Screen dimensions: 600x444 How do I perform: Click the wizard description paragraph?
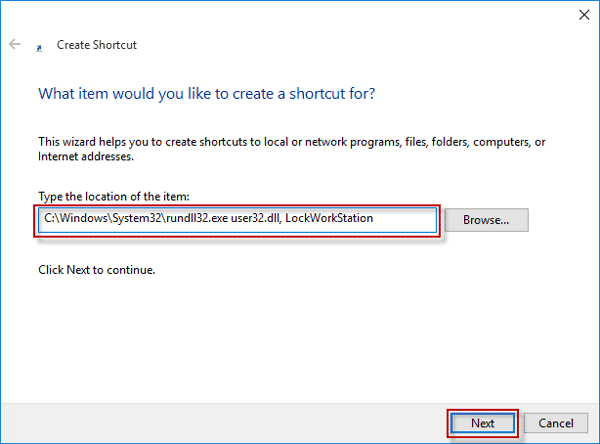292,149
